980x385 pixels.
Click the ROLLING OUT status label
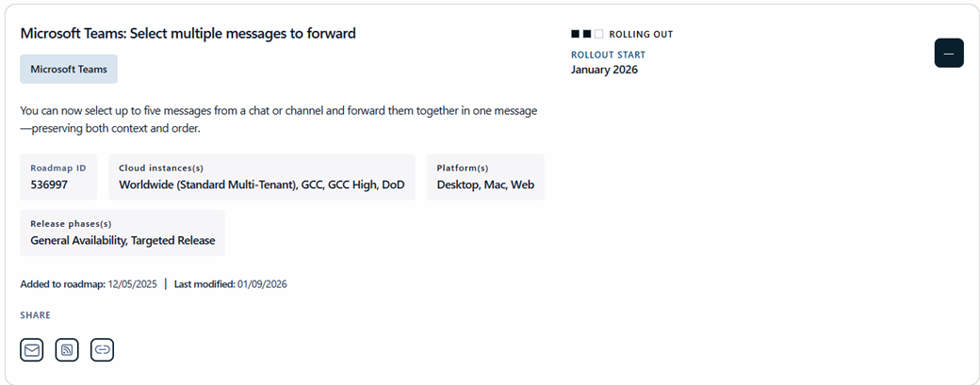[x=641, y=35]
